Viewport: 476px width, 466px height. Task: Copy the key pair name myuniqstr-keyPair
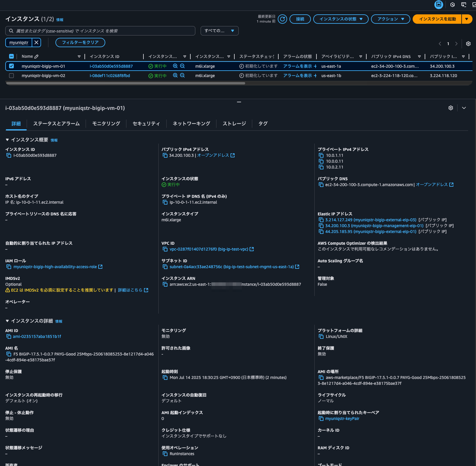[321, 419]
